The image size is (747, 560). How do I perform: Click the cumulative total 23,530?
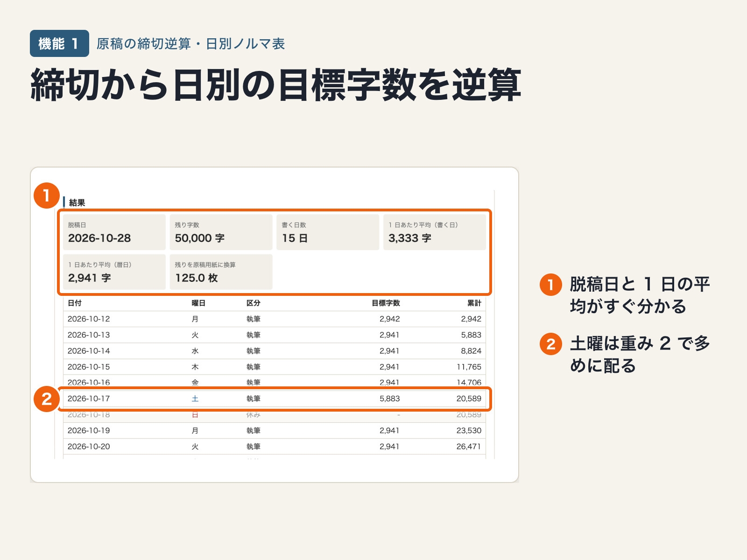coord(469,430)
